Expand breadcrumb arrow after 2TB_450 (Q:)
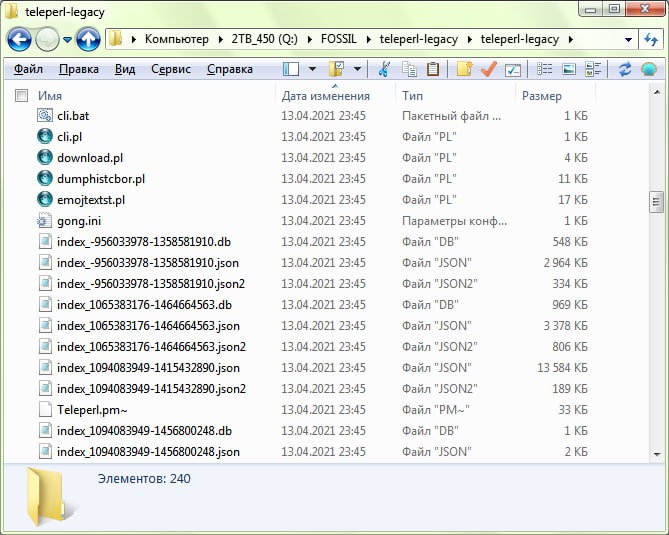Screen dimensions: 669x535 310,39
